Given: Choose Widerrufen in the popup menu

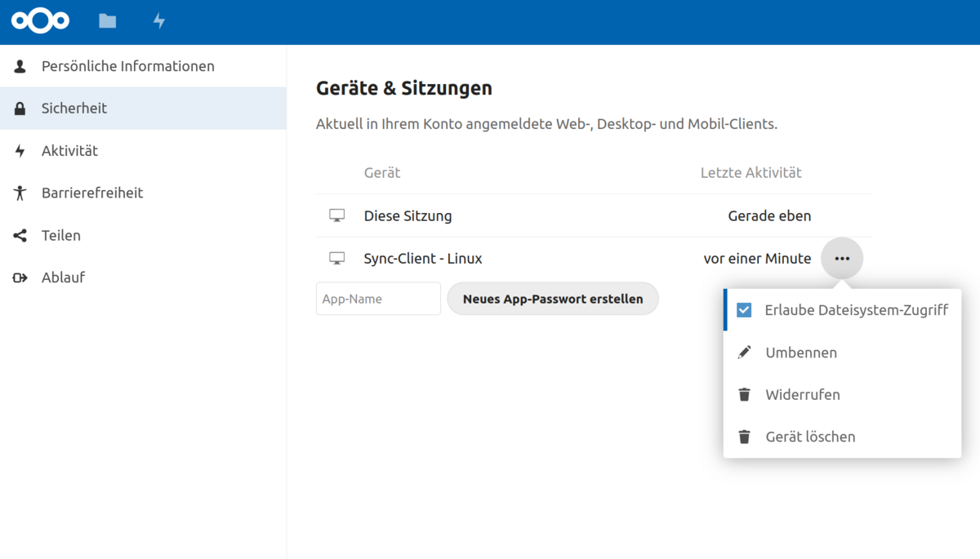Looking at the screenshot, I should (803, 395).
